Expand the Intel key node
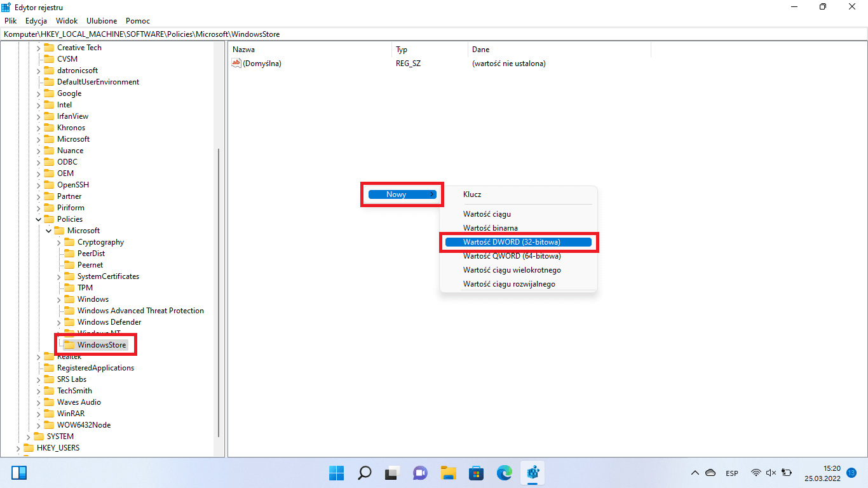 [x=38, y=104]
